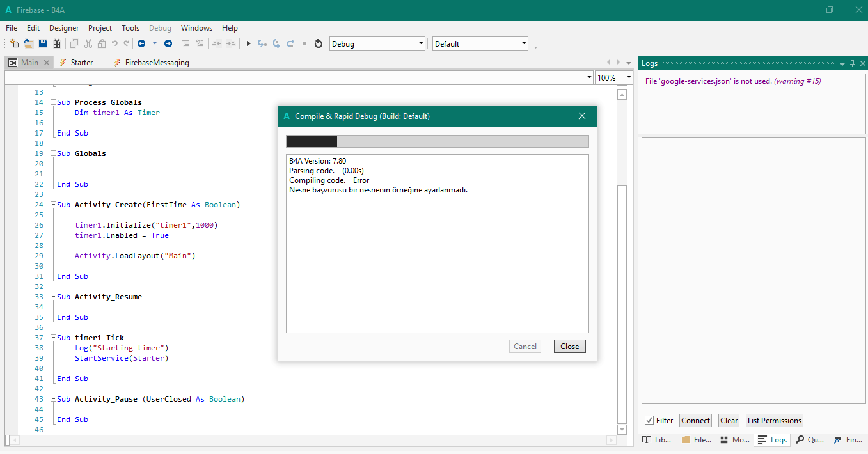The image size is (868, 454).
Task: Click the Navigate Forward arrow icon
Action: pyautogui.click(x=168, y=44)
